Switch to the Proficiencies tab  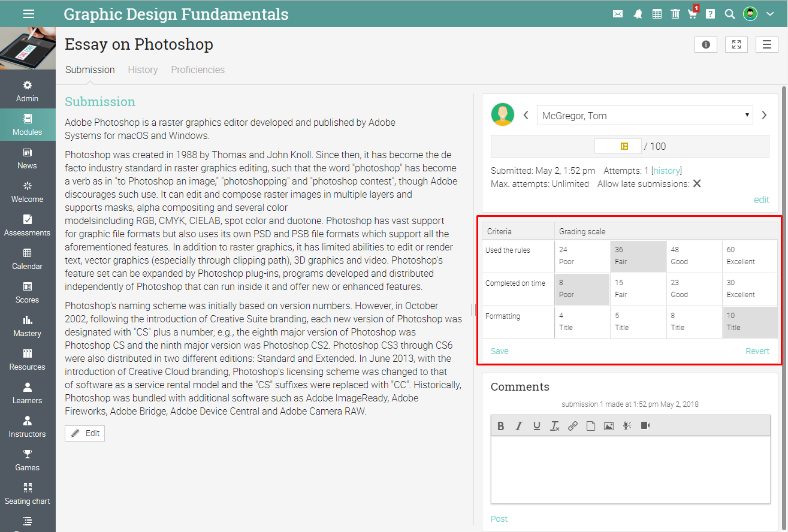tap(198, 69)
